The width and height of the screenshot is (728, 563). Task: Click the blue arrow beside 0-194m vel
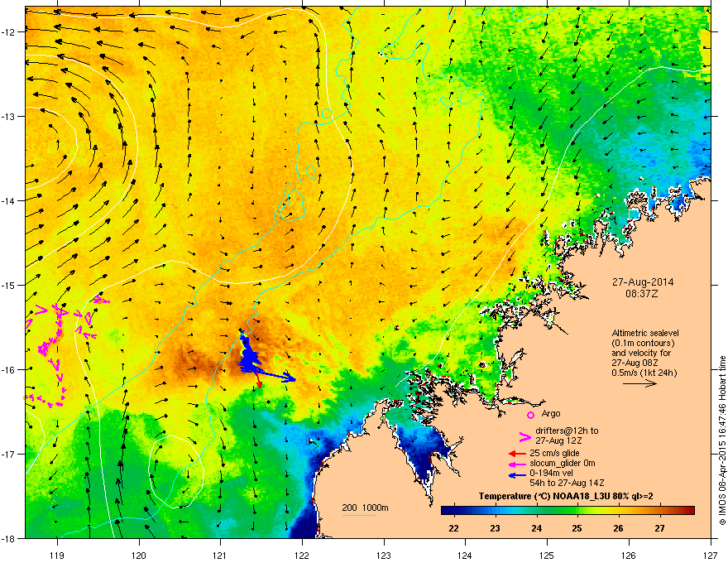[517, 474]
